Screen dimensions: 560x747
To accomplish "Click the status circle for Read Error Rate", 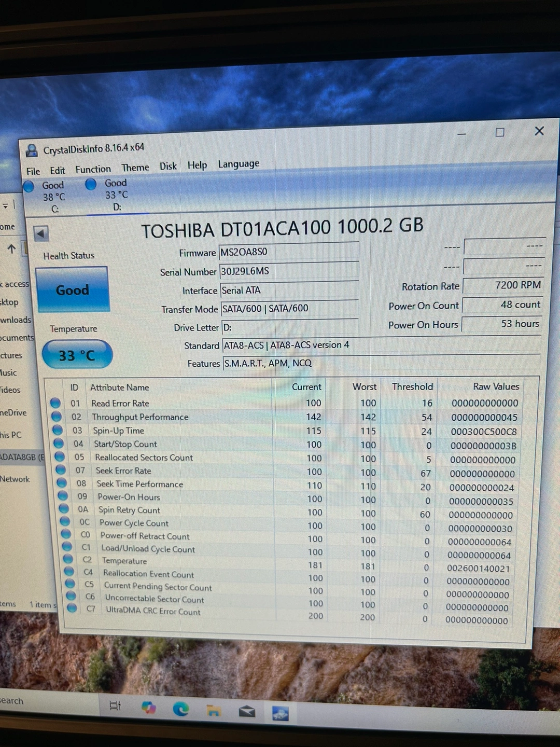I will 55,403.
